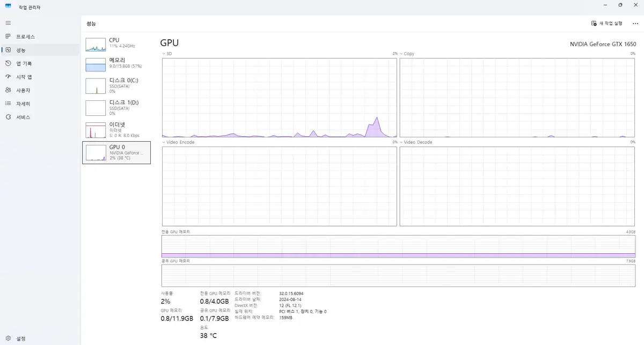Click the 시작 앱 startup icon
The image size is (644, 345).
pos(8,77)
